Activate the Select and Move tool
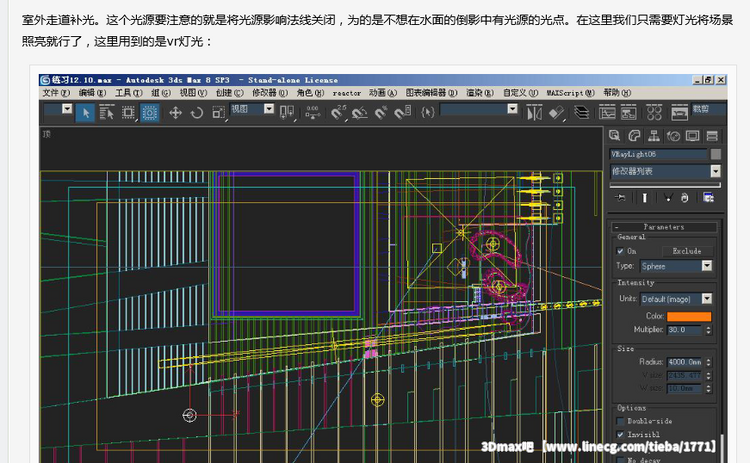 (x=176, y=113)
